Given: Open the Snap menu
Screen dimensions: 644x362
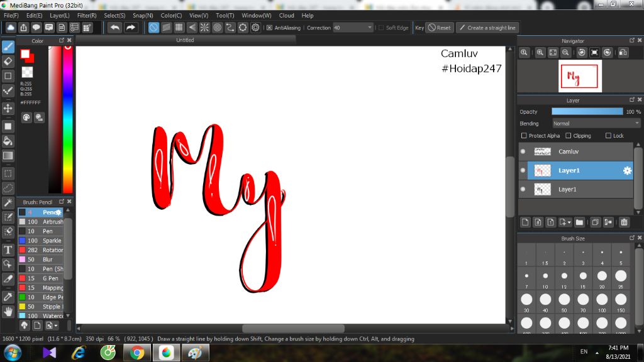Looking at the screenshot, I should click(x=143, y=15).
